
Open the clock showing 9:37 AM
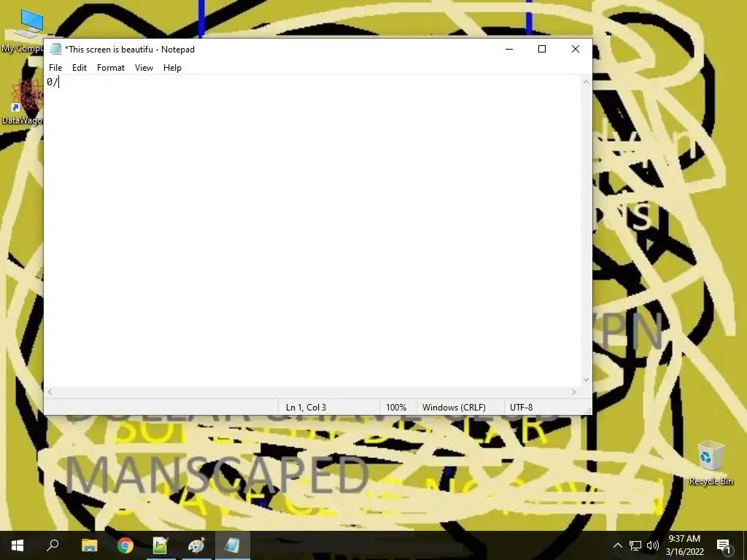pos(684,545)
